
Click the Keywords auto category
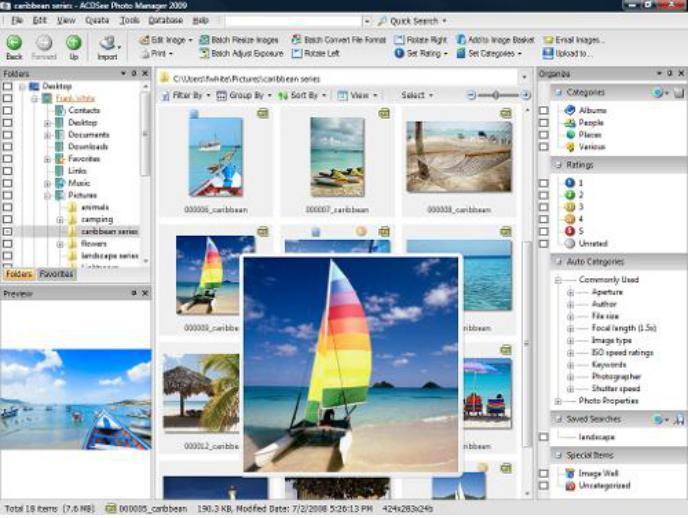tap(609, 365)
